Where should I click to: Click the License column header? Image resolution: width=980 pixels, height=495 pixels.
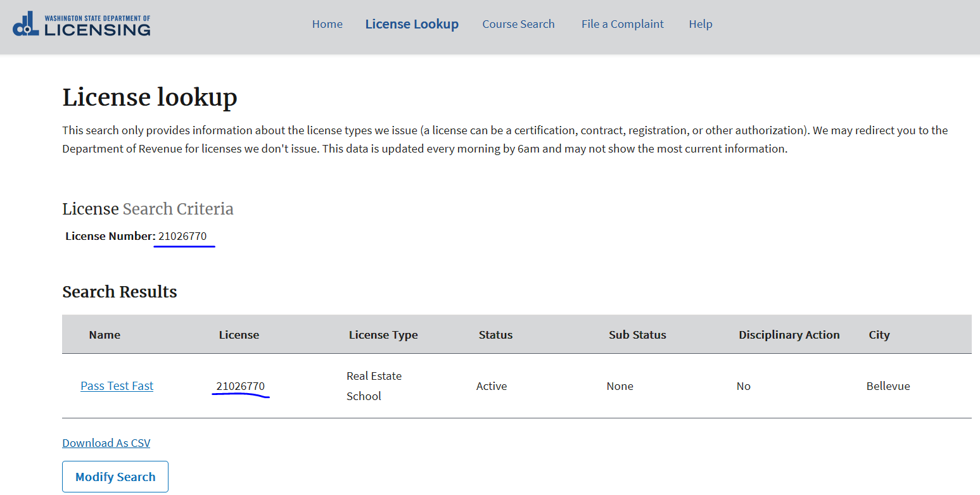click(x=239, y=335)
